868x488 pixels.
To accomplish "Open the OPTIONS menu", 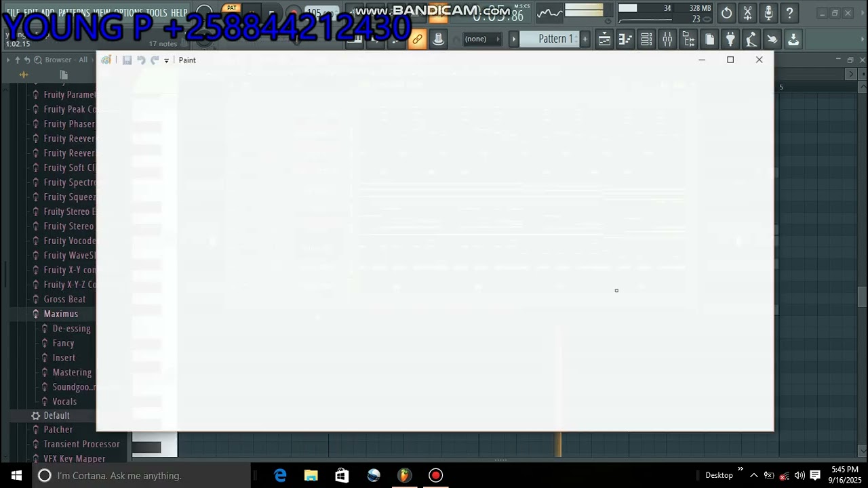I will [128, 13].
